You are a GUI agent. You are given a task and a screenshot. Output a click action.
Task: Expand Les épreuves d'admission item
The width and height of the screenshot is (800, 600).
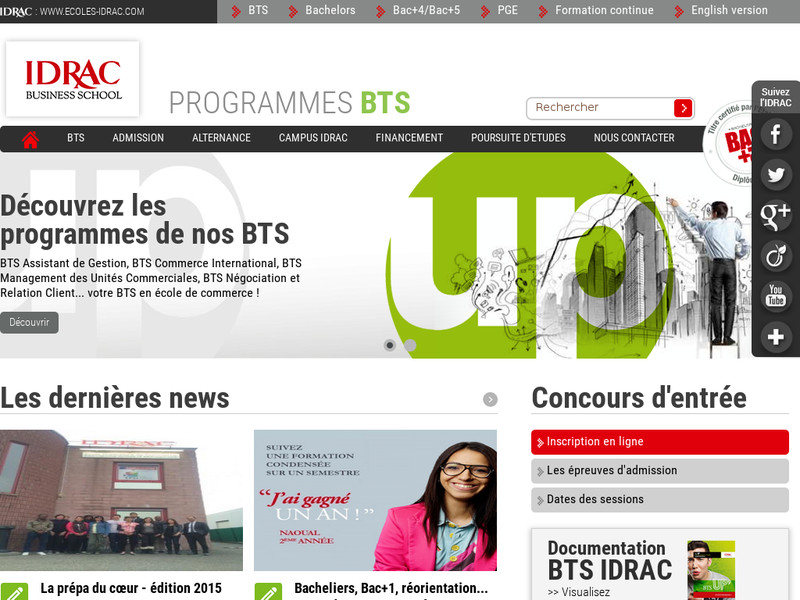660,470
